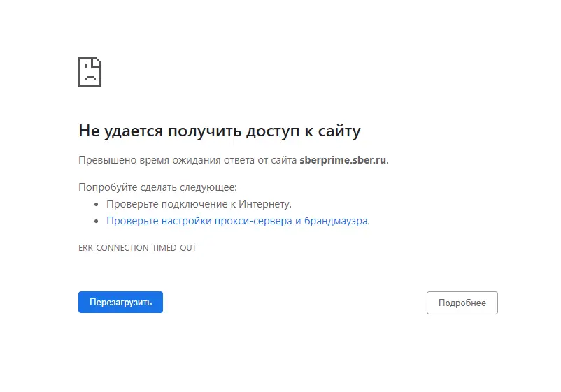Screen dimensions: 561x392
Task: Click the sberprime.sber.ru domain text
Action: point(343,160)
